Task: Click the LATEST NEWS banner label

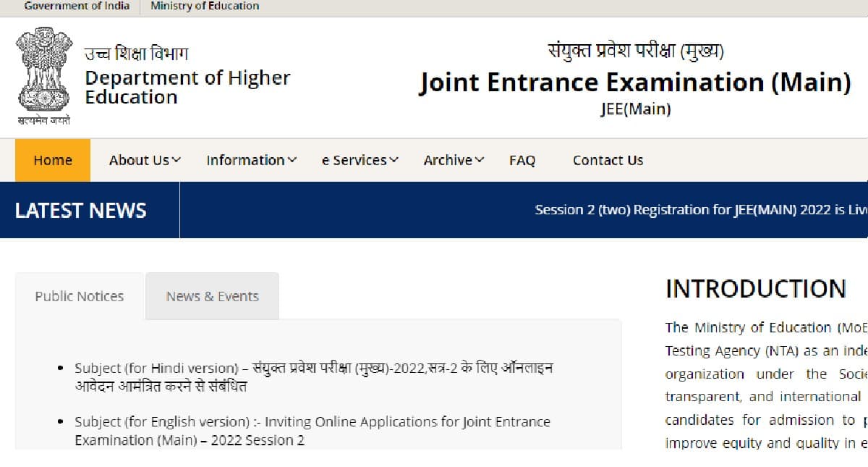Action: tap(80, 210)
